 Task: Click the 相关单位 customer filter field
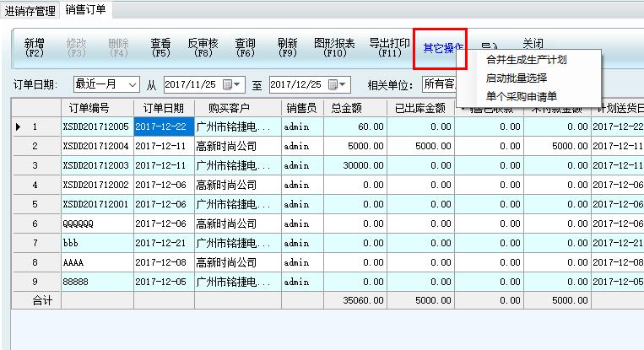(439, 84)
